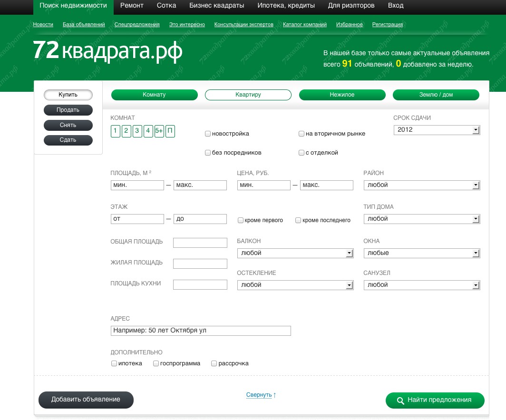Open the Для риэлторов menu item
506x420 pixels.
(351, 6)
